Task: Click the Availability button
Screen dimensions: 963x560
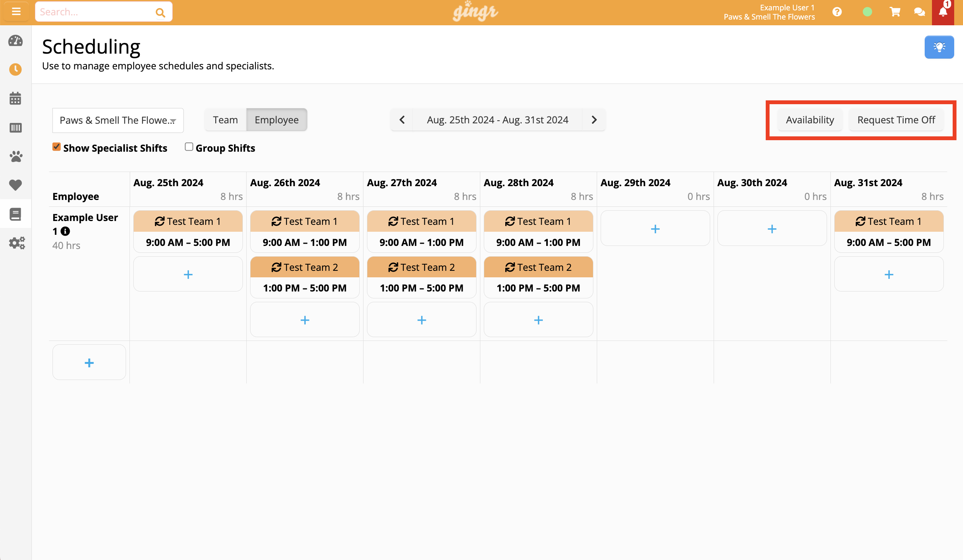Action: tap(810, 120)
